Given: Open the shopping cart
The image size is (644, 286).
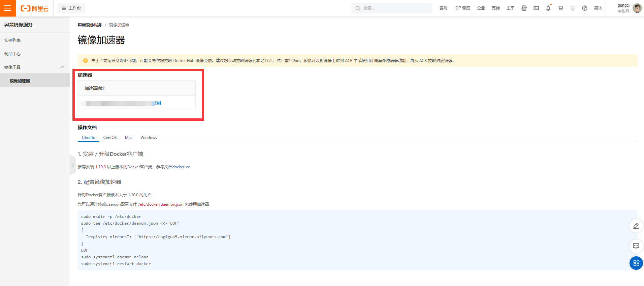Looking at the screenshot, I should 560,8.
